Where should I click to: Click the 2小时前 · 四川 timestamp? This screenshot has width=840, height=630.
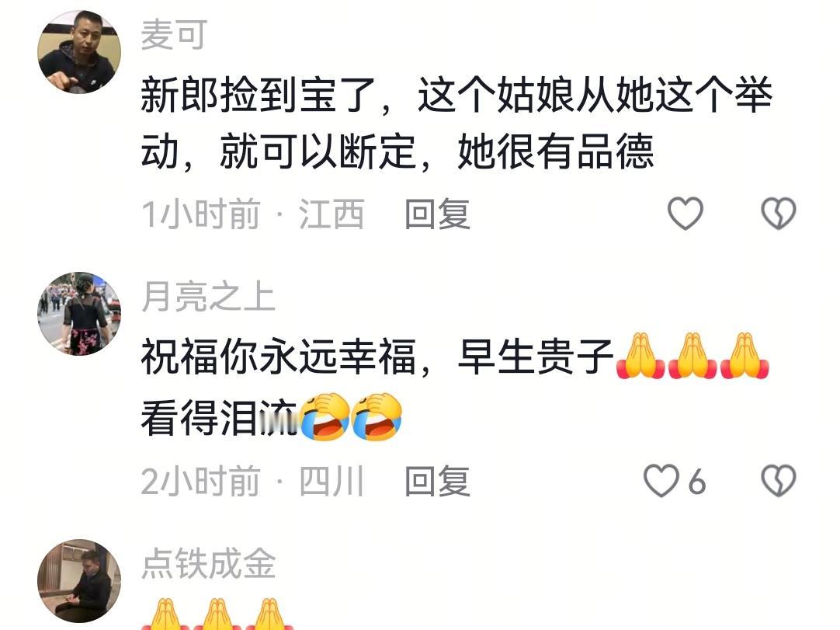click(x=253, y=481)
